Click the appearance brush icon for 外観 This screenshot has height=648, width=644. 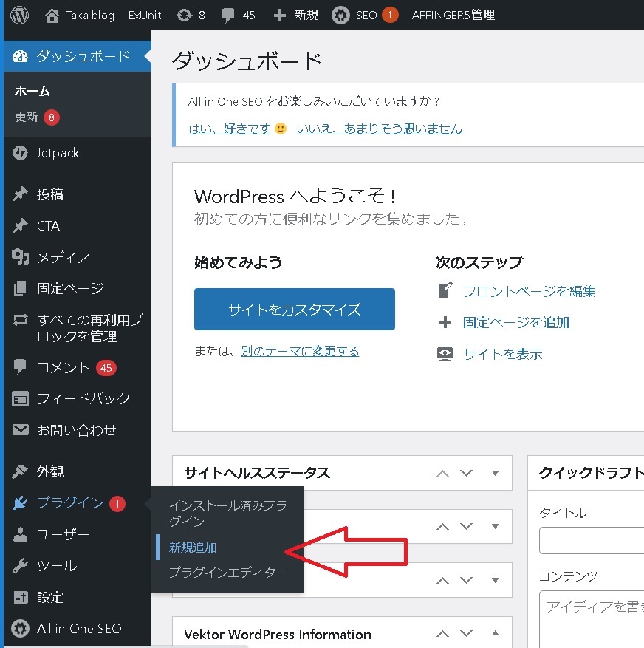pyautogui.click(x=20, y=471)
